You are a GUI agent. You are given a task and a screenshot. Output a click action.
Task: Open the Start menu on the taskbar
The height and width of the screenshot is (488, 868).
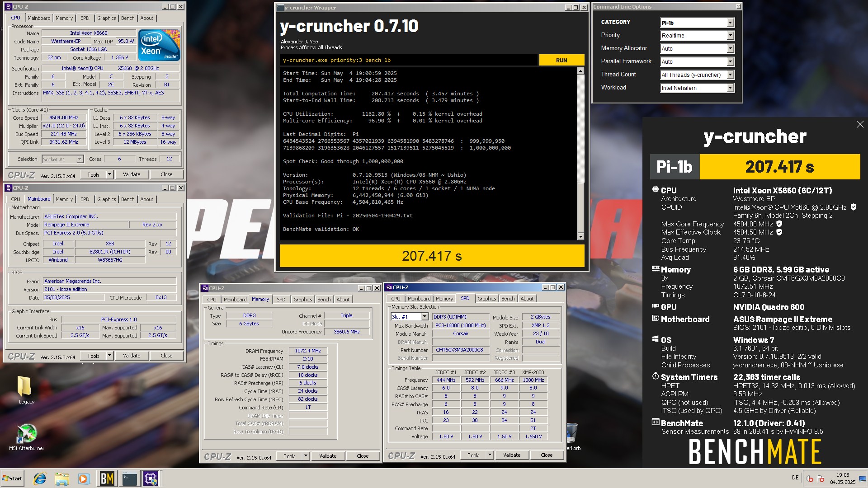12,479
